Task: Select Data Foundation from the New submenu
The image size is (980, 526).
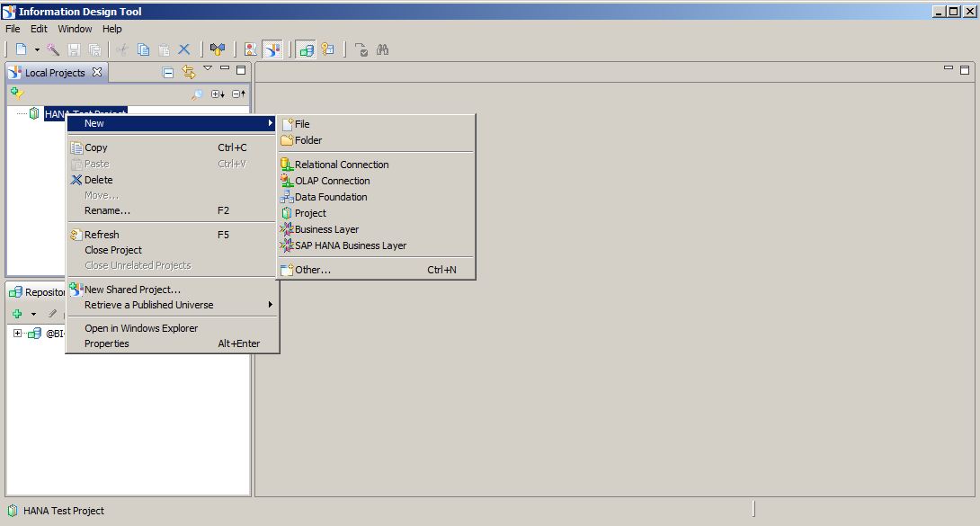Action: tap(330, 197)
